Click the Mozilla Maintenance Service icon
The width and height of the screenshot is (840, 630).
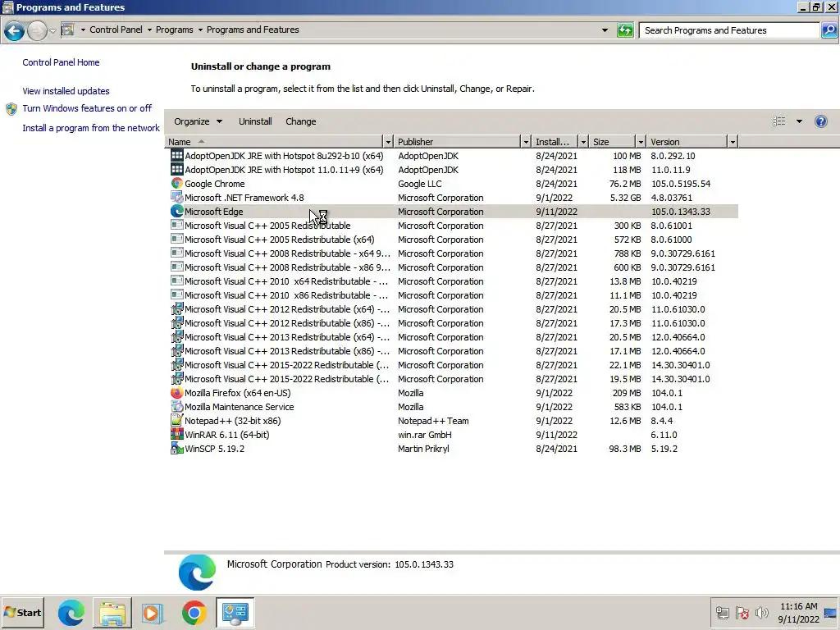pyautogui.click(x=176, y=406)
